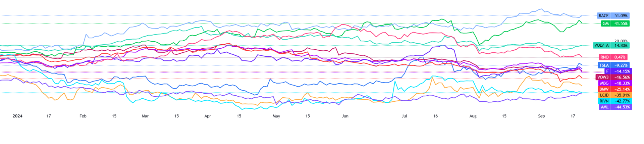This screenshot has width=644, height=144.
Task: Click the TSLA ticker label
Action: click(604, 65)
